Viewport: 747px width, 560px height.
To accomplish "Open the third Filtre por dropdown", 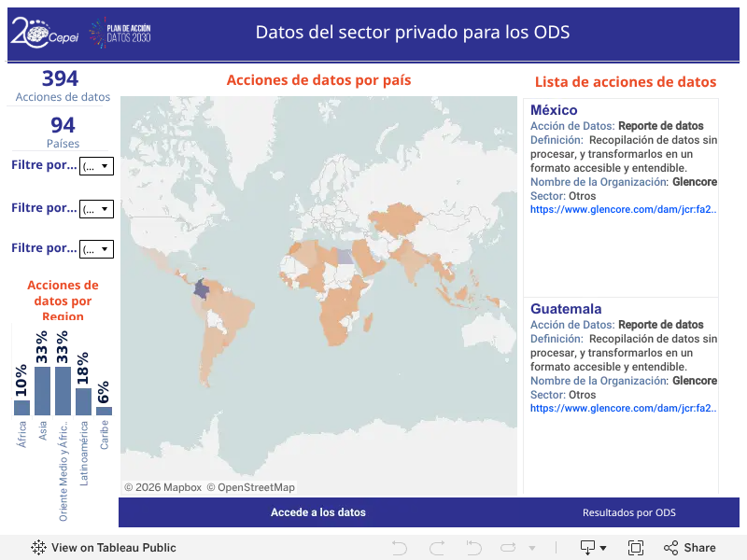I will tap(96, 249).
